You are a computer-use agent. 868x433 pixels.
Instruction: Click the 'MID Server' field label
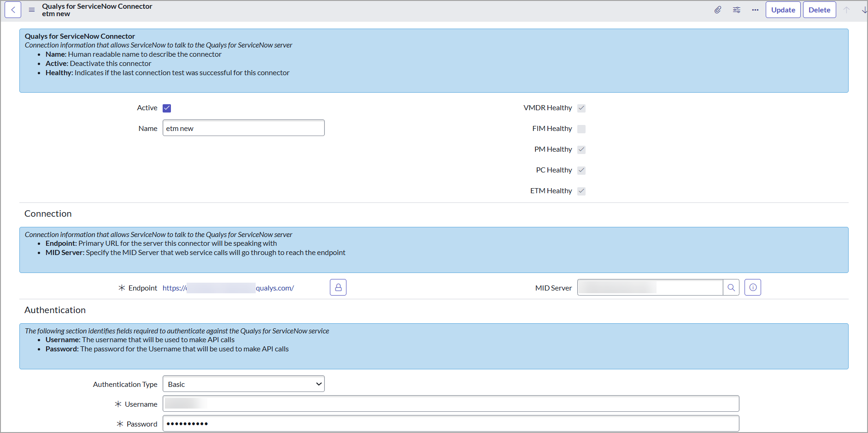pyautogui.click(x=553, y=288)
